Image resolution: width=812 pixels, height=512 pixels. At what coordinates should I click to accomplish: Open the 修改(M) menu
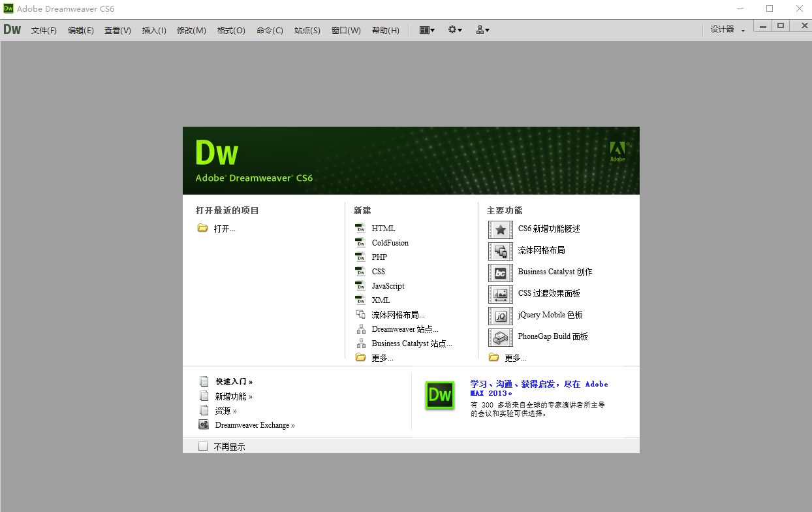pos(191,30)
